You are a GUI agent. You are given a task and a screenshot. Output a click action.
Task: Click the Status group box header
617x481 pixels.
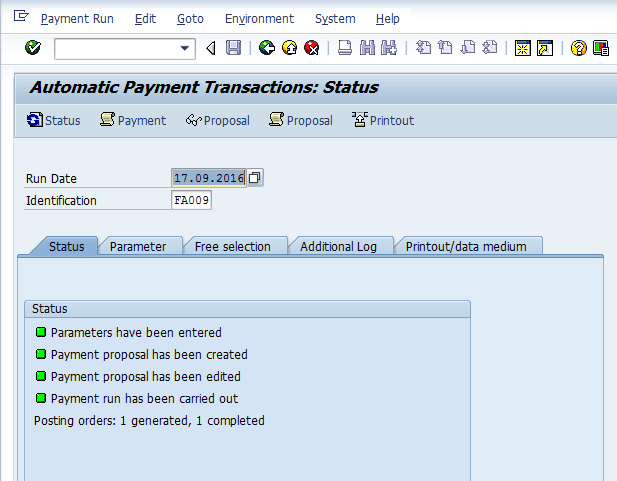tap(247, 309)
